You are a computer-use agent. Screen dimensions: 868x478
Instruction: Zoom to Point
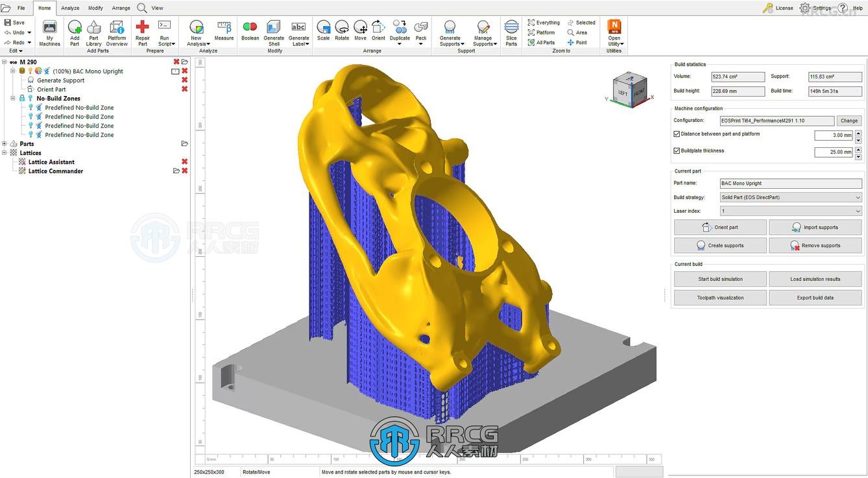(x=577, y=42)
